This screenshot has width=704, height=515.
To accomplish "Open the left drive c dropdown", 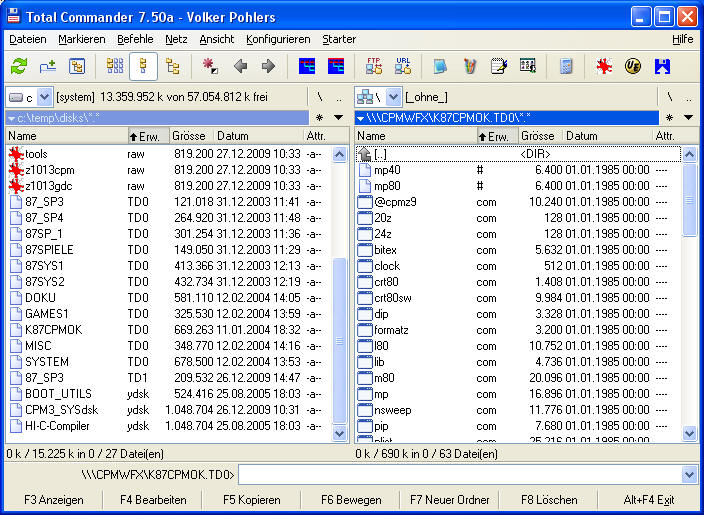I will (x=44, y=97).
